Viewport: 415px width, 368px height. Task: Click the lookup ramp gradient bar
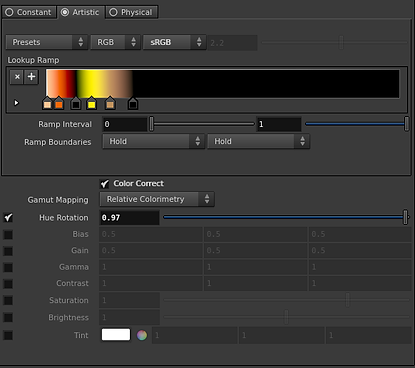tap(222, 84)
